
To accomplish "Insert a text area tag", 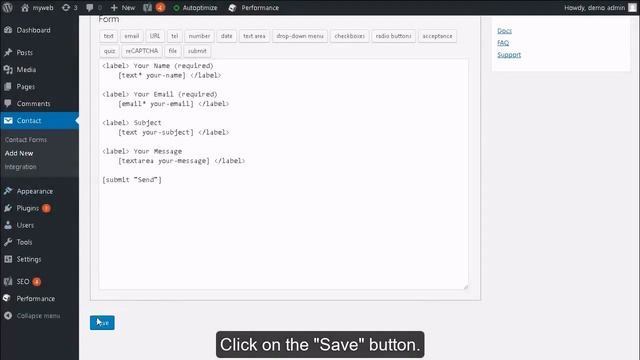I will (254, 36).
